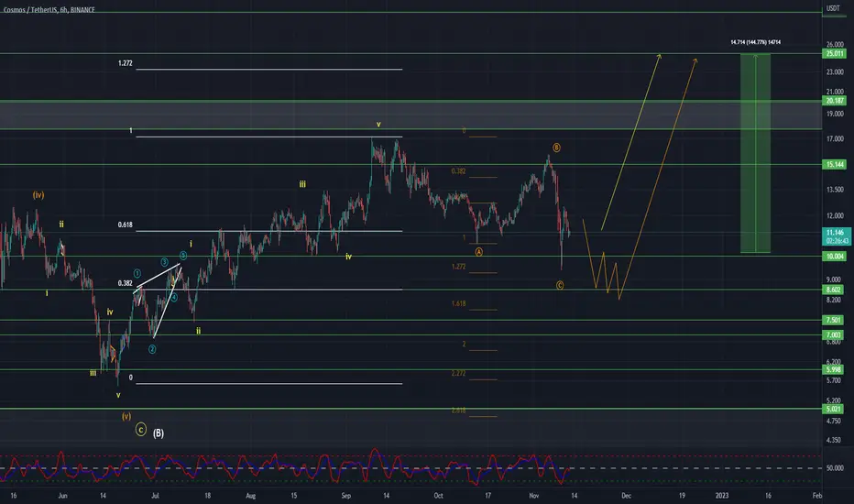Viewport: 854px width, 504px height.
Task: Click the Cosmos / TetherUS symbol title
Action: 49,10
